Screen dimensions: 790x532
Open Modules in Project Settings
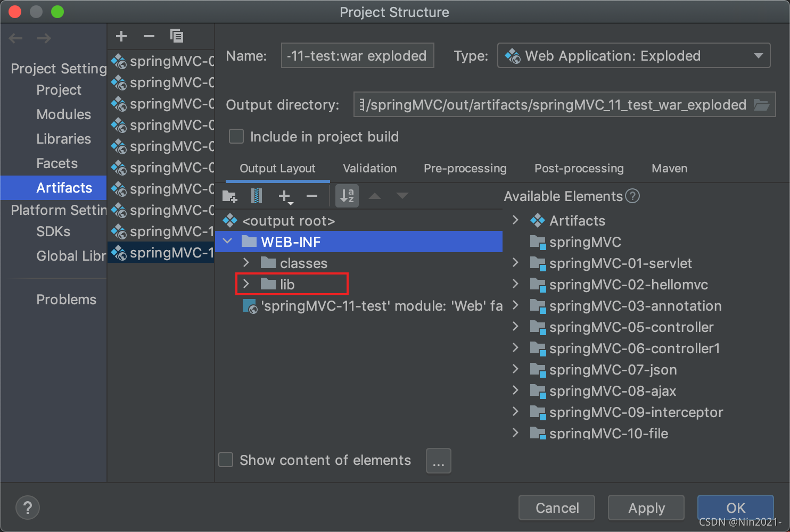pyautogui.click(x=64, y=114)
